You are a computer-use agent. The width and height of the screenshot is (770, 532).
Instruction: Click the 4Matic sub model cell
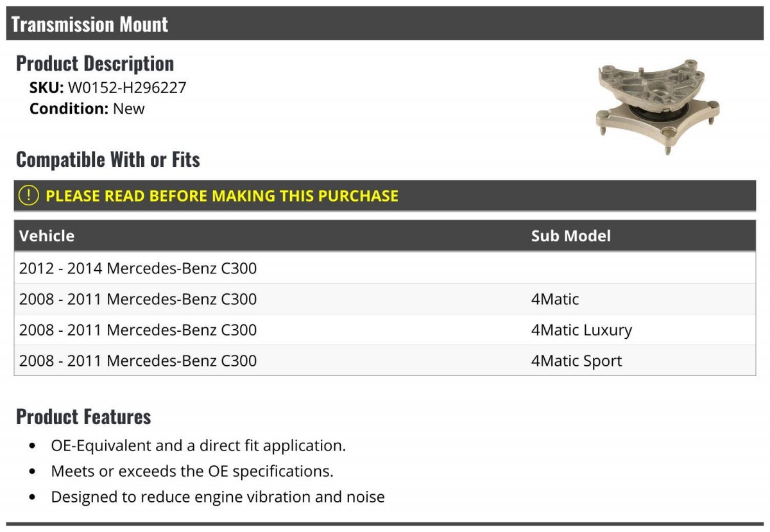click(555, 299)
